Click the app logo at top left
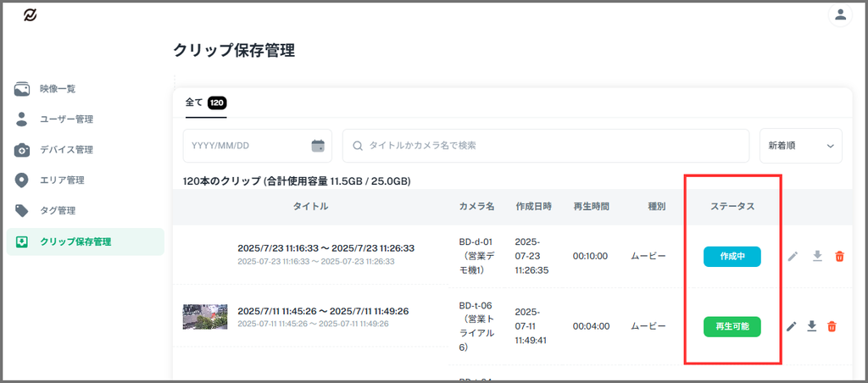 pyautogui.click(x=30, y=15)
